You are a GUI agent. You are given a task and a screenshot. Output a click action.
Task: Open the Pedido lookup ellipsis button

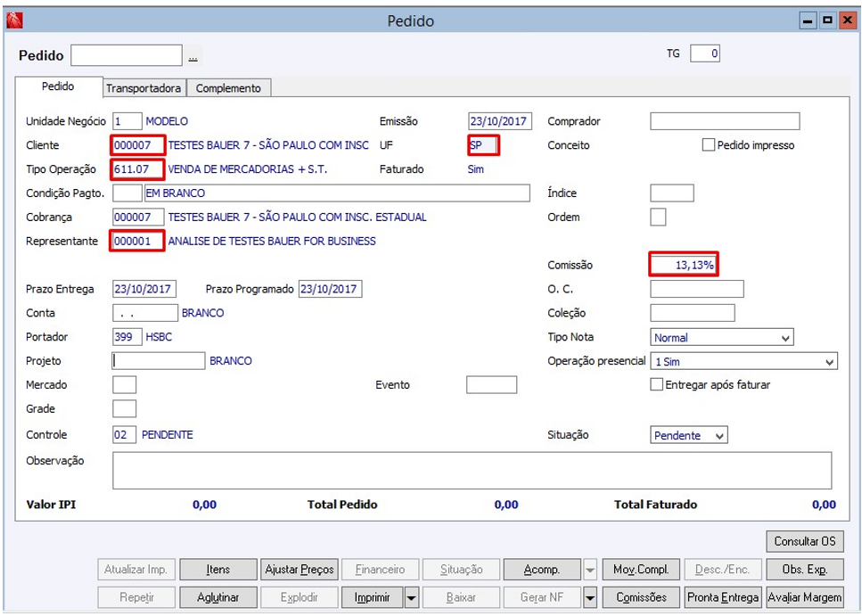[x=193, y=55]
